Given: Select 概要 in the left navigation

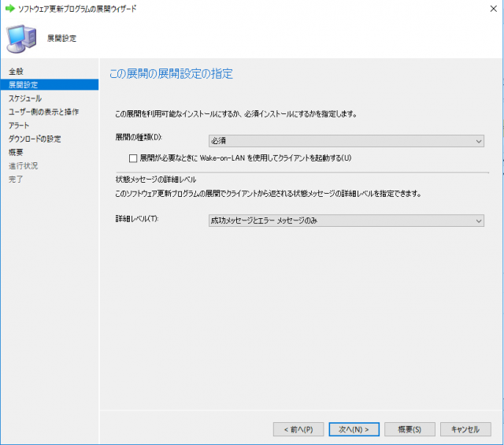Looking at the screenshot, I should pos(17,152).
